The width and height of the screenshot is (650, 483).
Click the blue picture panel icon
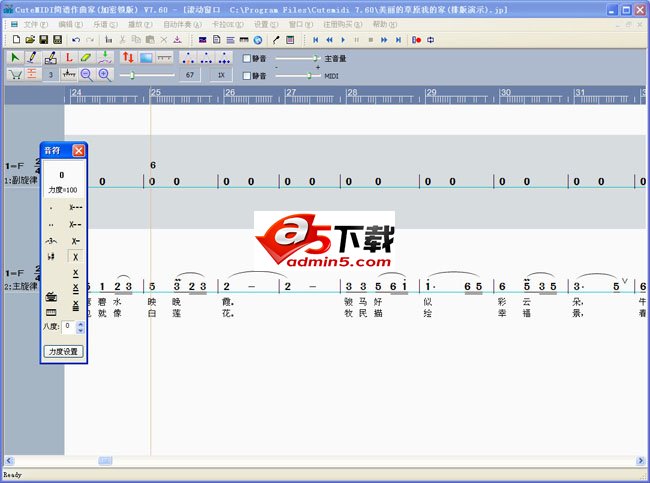pyautogui.click(x=146, y=58)
